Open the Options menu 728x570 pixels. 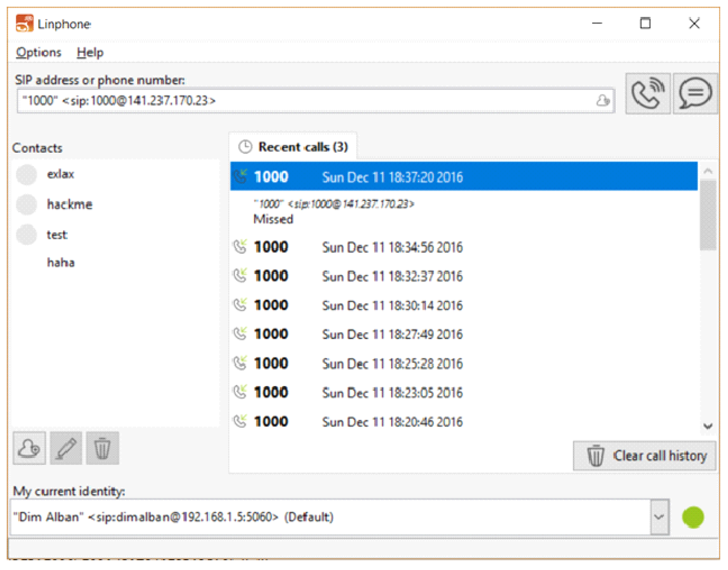(x=38, y=52)
